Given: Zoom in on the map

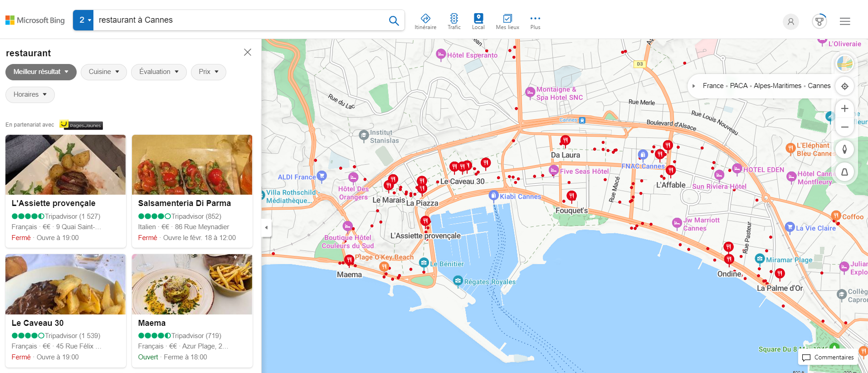Looking at the screenshot, I should pos(844,108).
